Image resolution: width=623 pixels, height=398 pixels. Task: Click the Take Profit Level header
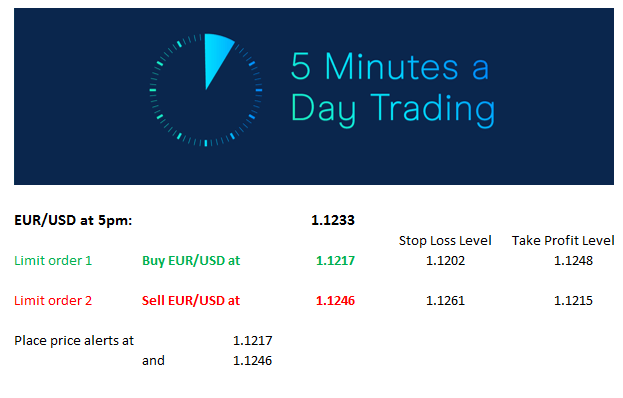tap(563, 240)
